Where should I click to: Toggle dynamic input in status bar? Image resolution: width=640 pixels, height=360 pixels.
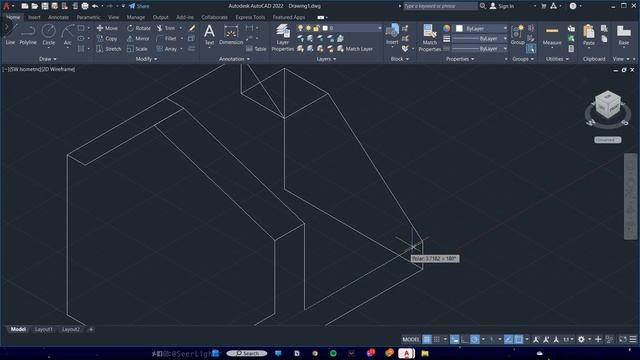click(455, 339)
